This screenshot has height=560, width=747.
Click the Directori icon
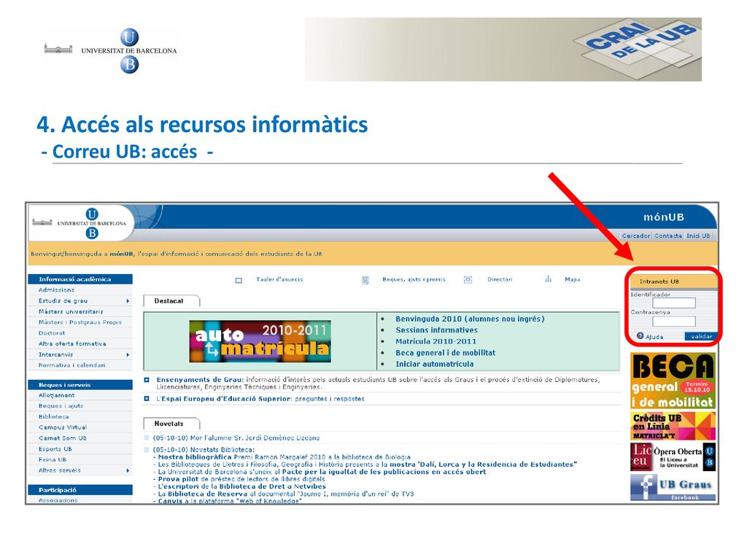(468, 280)
